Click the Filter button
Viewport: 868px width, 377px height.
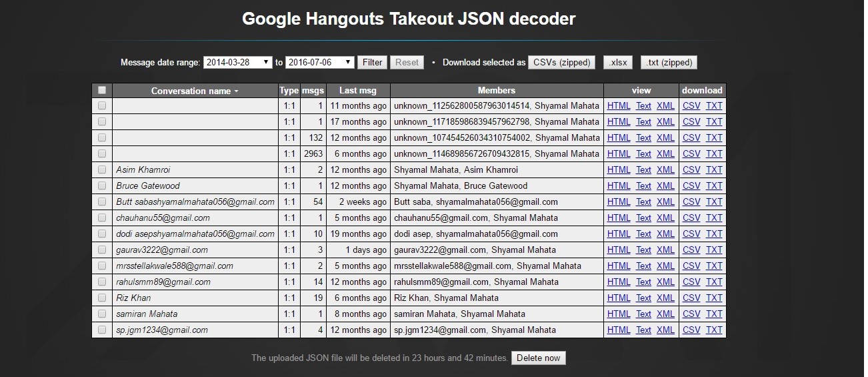click(x=372, y=62)
